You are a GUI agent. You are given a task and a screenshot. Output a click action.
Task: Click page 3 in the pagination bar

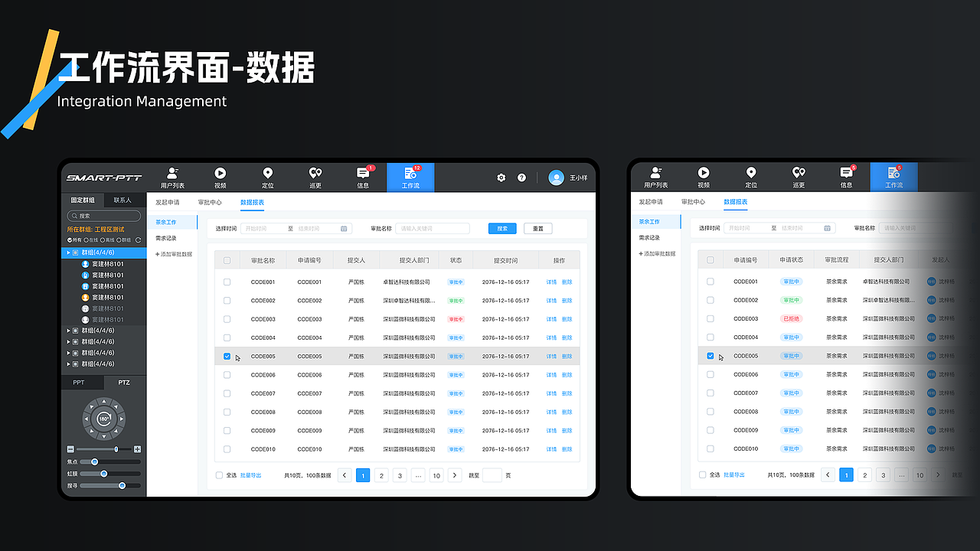click(400, 475)
